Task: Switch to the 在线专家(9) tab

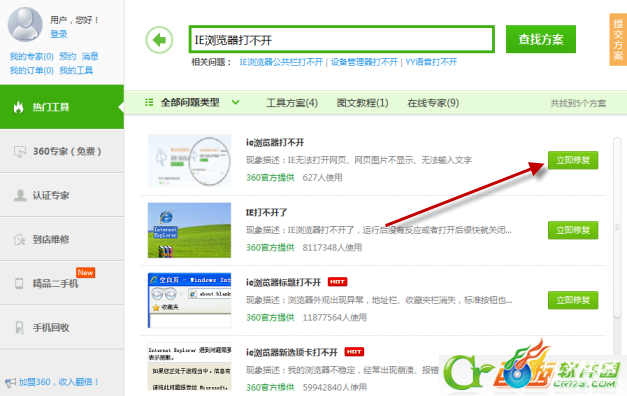Action: pyautogui.click(x=433, y=103)
